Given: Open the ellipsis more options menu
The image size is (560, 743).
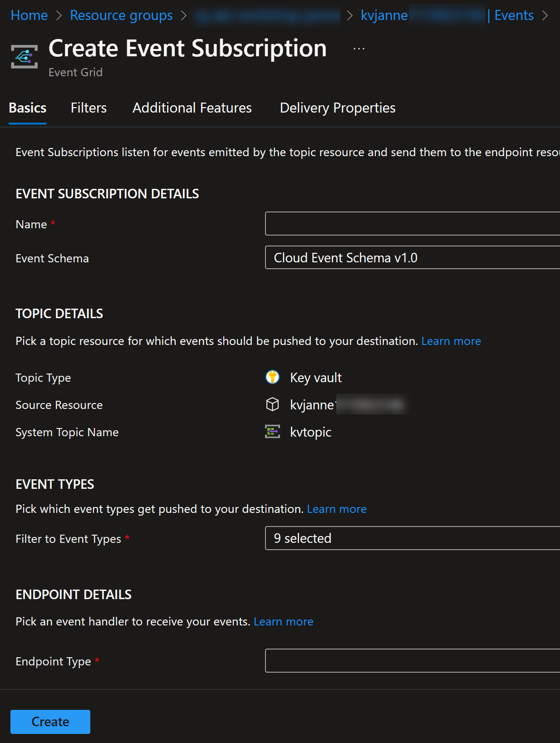Looking at the screenshot, I should click(x=359, y=49).
